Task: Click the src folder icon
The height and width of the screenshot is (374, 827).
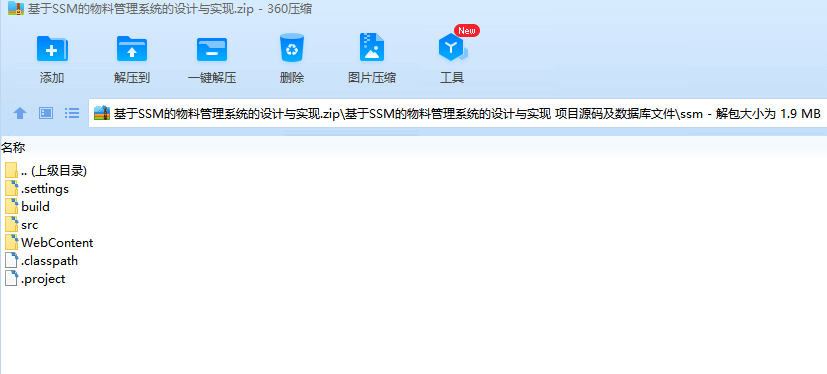Action: pos(12,224)
